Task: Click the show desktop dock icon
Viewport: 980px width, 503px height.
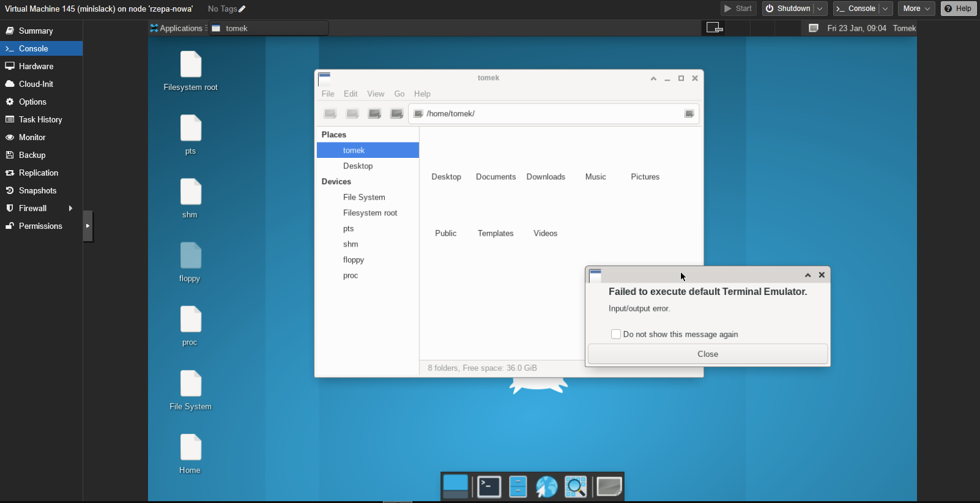Action: [x=455, y=486]
